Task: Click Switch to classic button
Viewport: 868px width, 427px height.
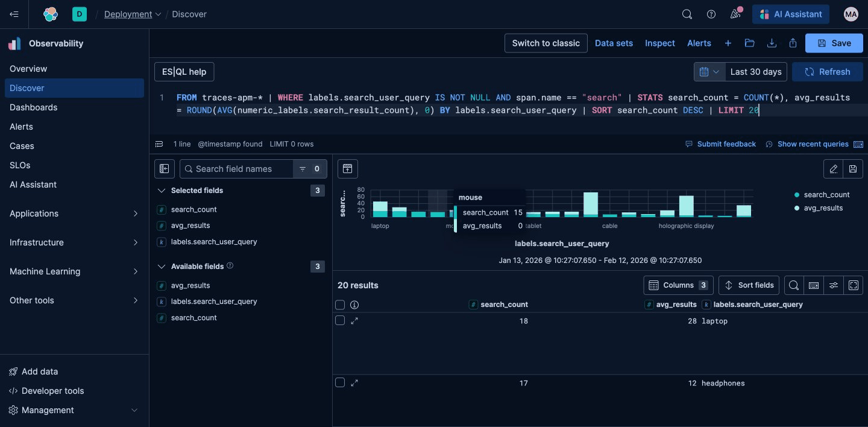Action: point(546,43)
